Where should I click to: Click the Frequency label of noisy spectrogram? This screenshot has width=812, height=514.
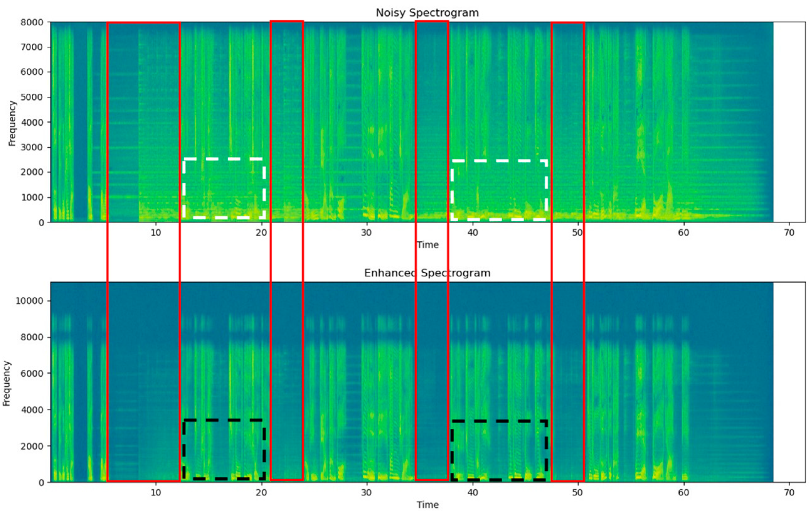coord(12,123)
